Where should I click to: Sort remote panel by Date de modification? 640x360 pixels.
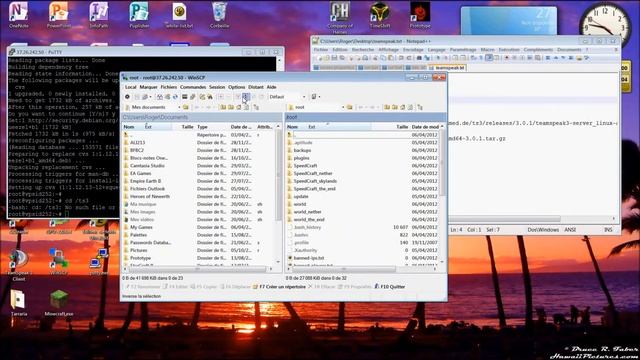click(425, 127)
